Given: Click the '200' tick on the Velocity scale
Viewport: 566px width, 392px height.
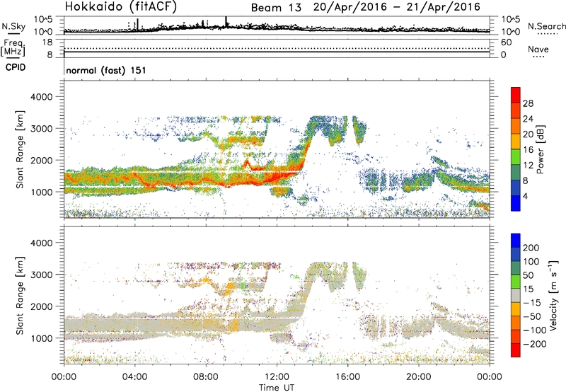Looking at the screenshot, I should (531, 248).
